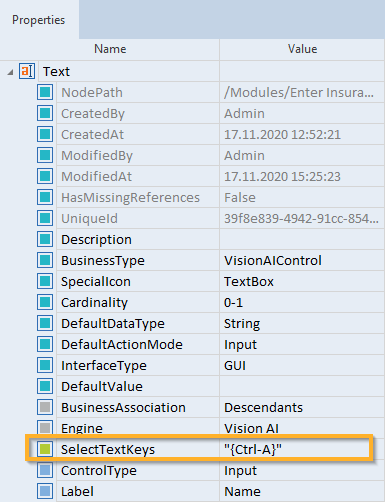The height and width of the screenshot is (502, 385).
Task: Click the teal icon beside BusinessType
Action: click(x=45, y=260)
